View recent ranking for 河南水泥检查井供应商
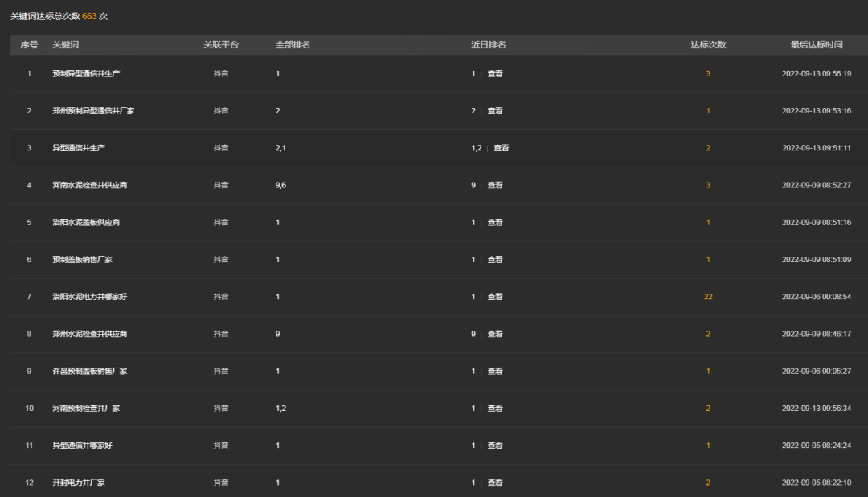Viewport: 868px width, 497px height. (495, 185)
